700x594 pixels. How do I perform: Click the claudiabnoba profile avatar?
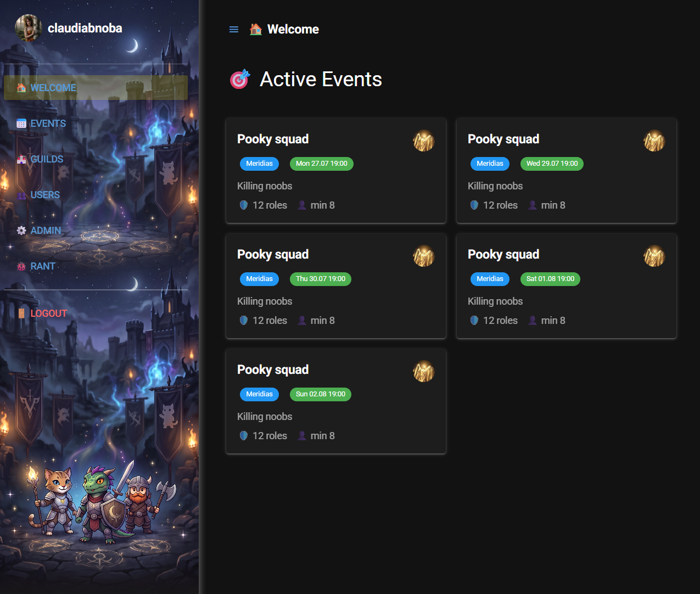coord(29,28)
